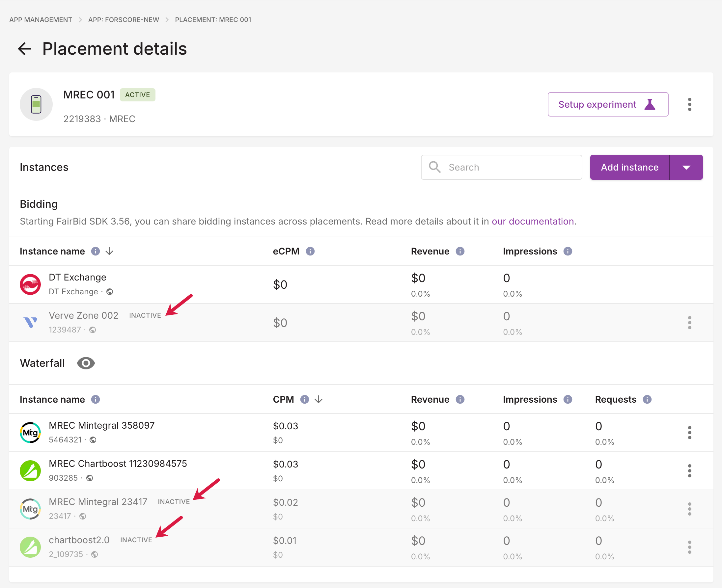
Task: Open options menu for Verve Zone 002
Action: pos(689,323)
